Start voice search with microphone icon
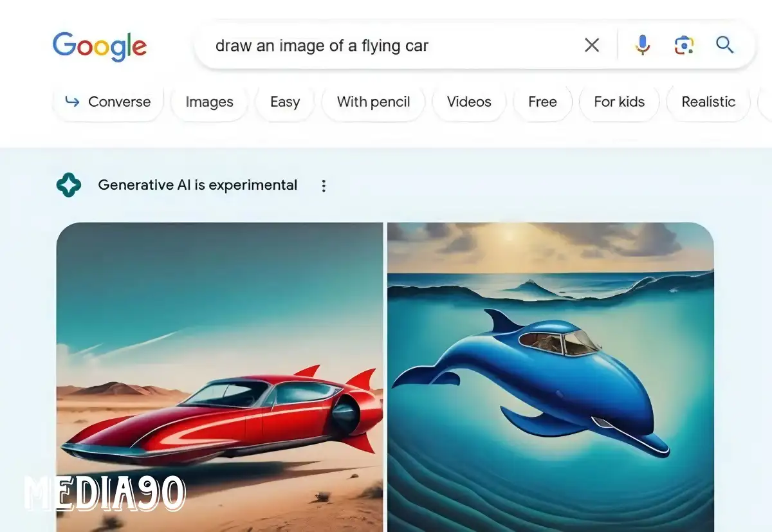 click(x=643, y=45)
